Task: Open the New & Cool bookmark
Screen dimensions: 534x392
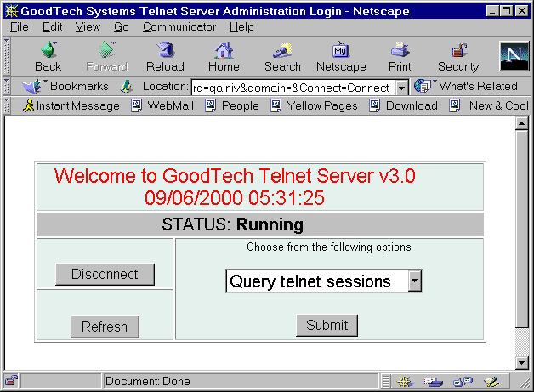Action: click(x=489, y=105)
